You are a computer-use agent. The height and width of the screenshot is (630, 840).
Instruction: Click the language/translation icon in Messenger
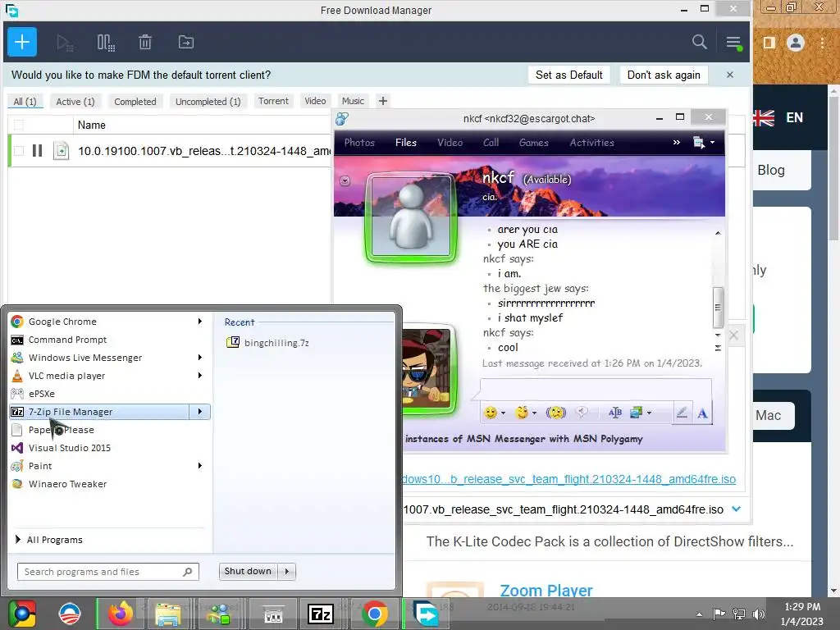pyautogui.click(x=615, y=413)
